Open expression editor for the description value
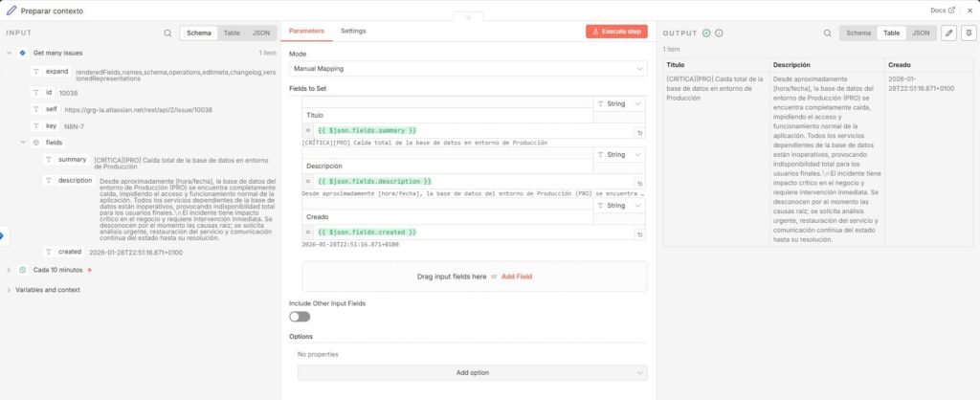Image resolution: width=980 pixels, height=400 pixels. pos(639,183)
